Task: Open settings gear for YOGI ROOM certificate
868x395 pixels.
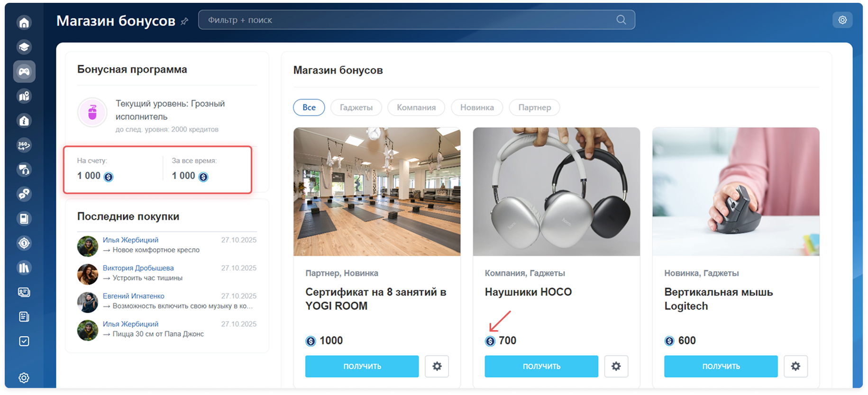Action: tap(437, 366)
